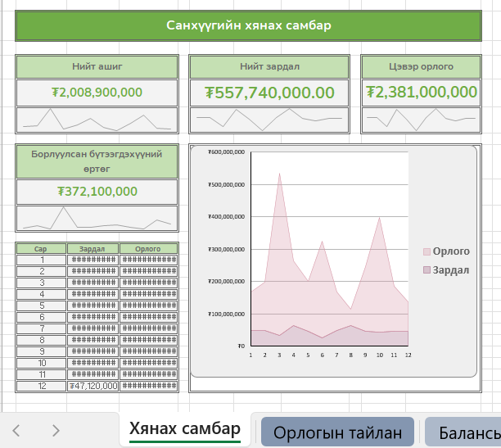Select the ₮47,120,000 cell in row 12
Screen dimensions: 501x448
[x=93, y=385]
